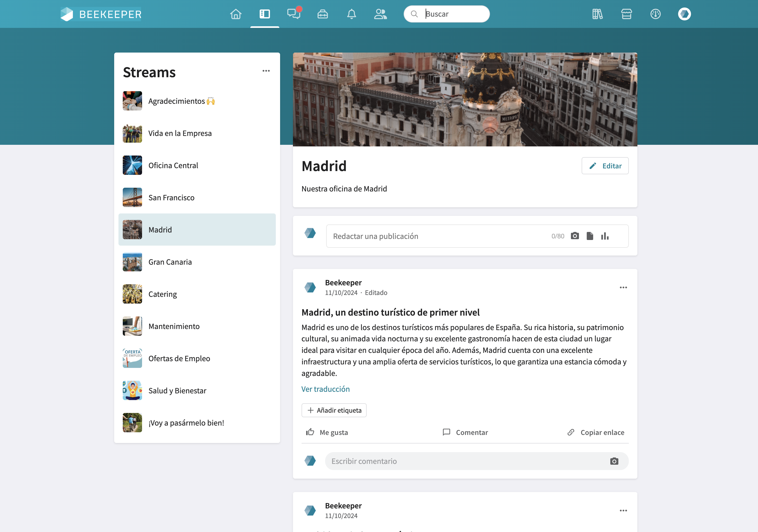Open the dashboard gauge icon
Viewport: 758px width, 532px height.
[x=655, y=14]
